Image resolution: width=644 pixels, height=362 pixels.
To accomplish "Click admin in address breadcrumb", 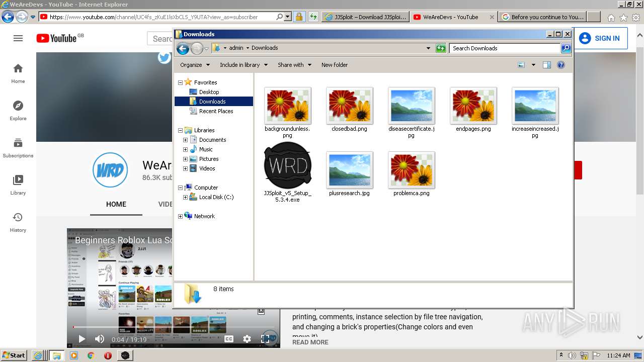I will click(x=236, y=48).
